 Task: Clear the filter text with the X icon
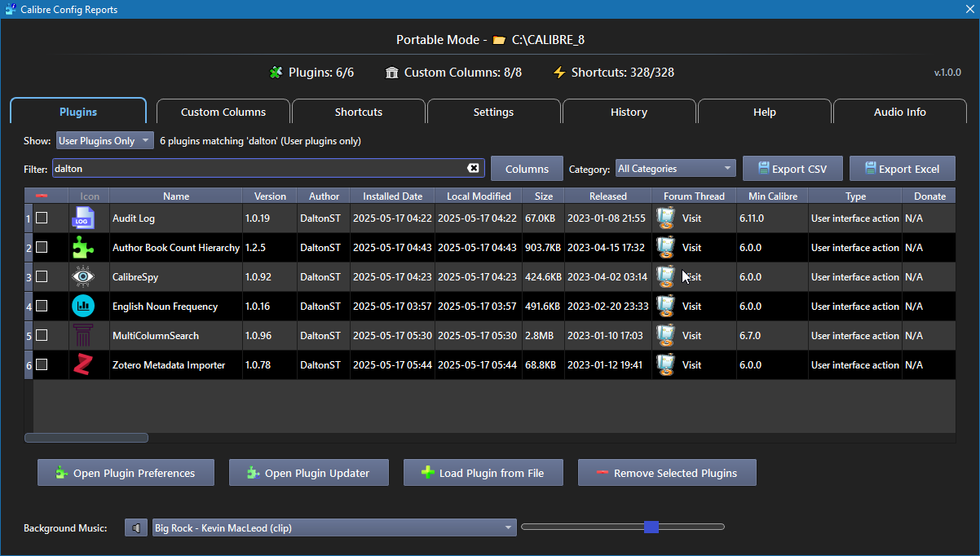click(x=473, y=168)
